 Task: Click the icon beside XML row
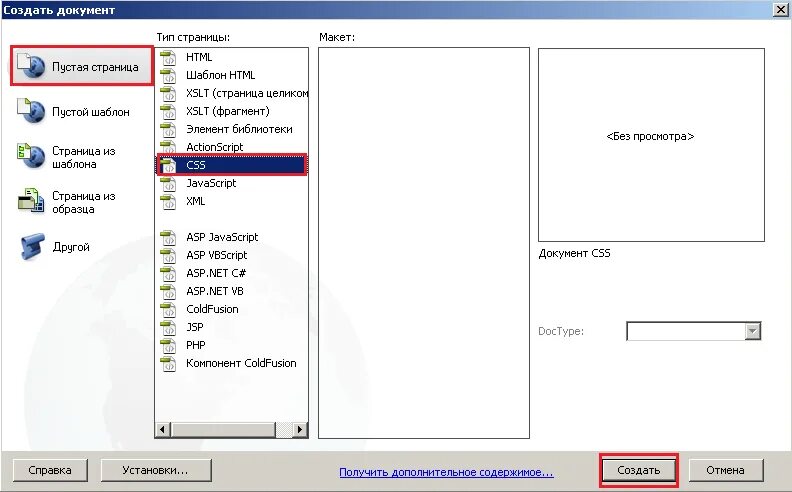tap(168, 201)
